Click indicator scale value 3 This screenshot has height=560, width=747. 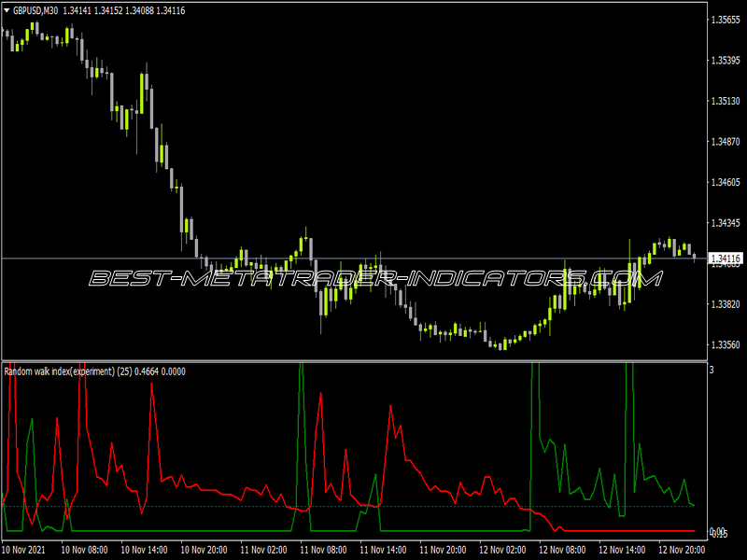[x=712, y=370]
